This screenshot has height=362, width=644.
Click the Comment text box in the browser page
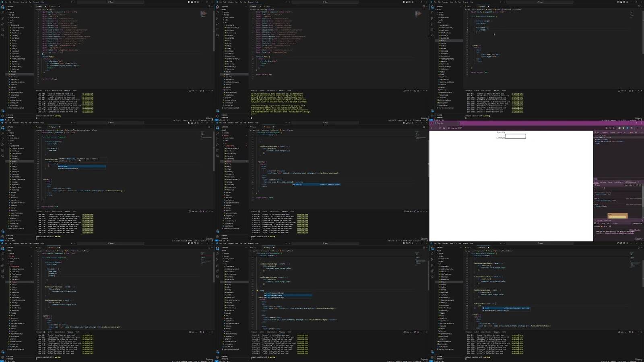[x=515, y=136]
